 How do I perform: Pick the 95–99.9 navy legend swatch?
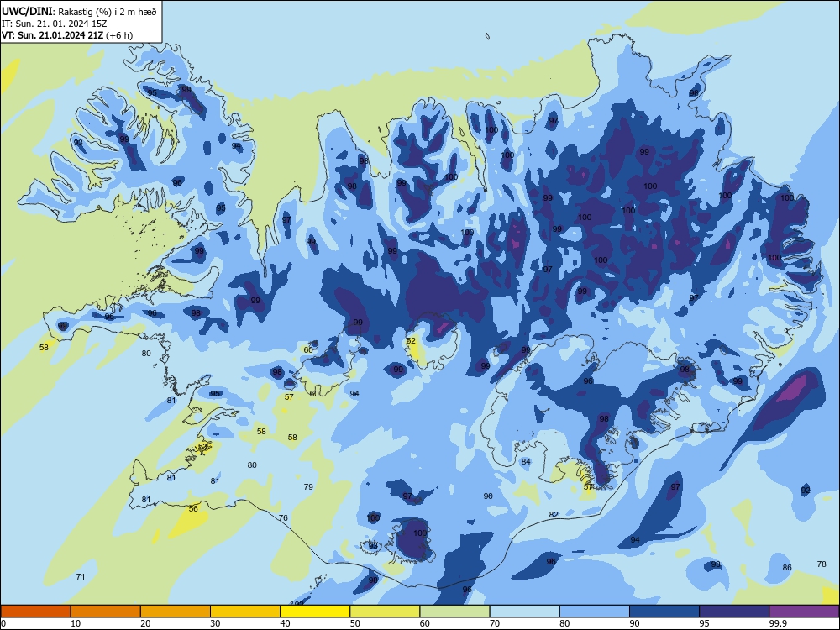pos(734,612)
